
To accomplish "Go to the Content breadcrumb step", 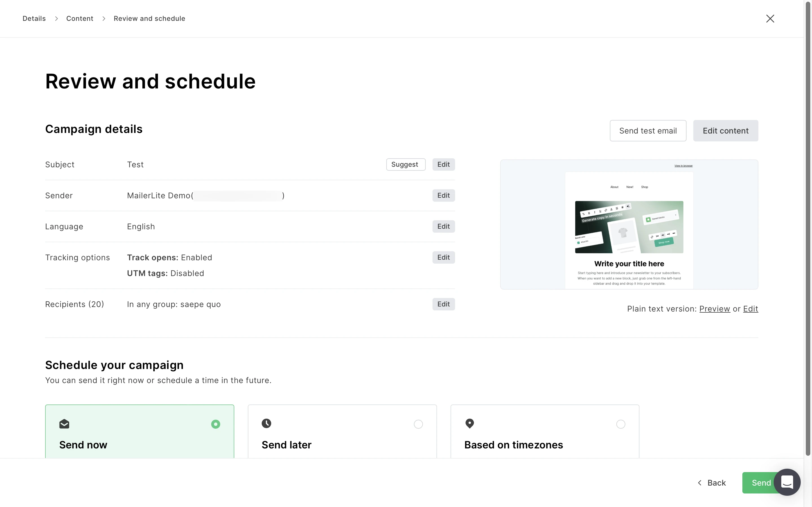I will pos(80,18).
